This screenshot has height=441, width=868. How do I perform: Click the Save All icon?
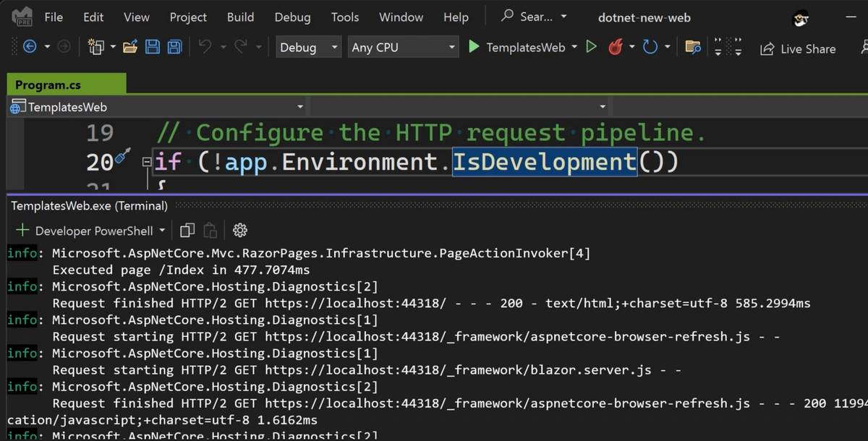174,47
